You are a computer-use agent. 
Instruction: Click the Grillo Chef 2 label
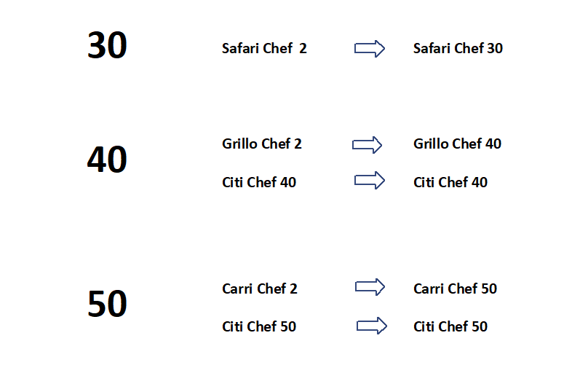point(262,144)
